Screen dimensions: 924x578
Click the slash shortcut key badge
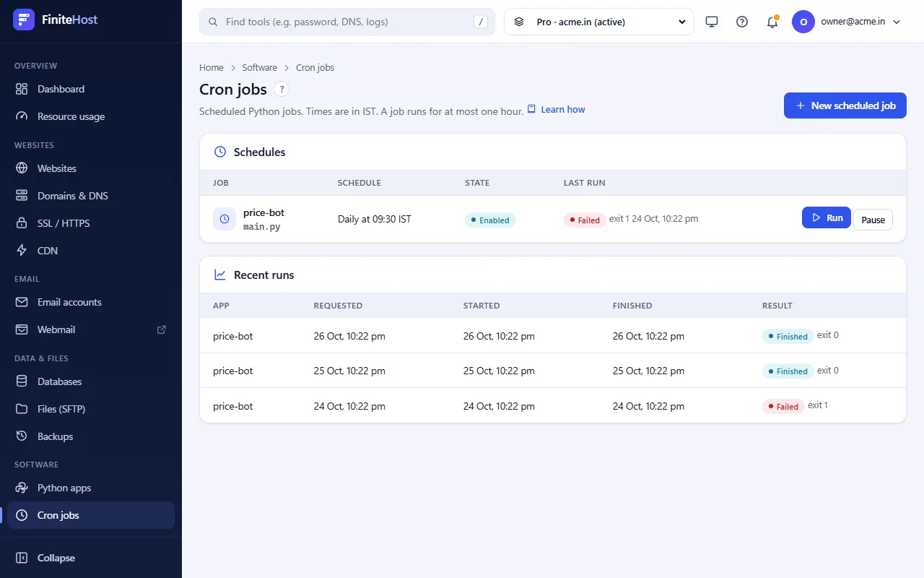(x=481, y=22)
